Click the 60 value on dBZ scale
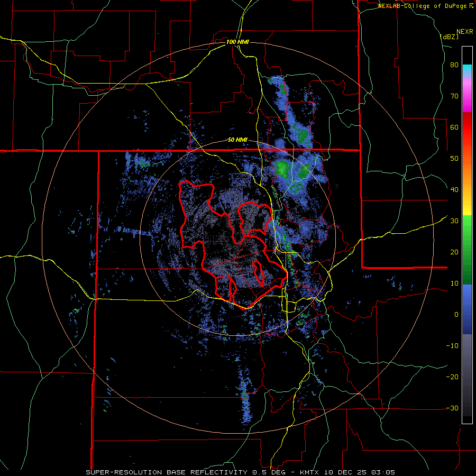This screenshot has height=476, width=476. (454, 127)
